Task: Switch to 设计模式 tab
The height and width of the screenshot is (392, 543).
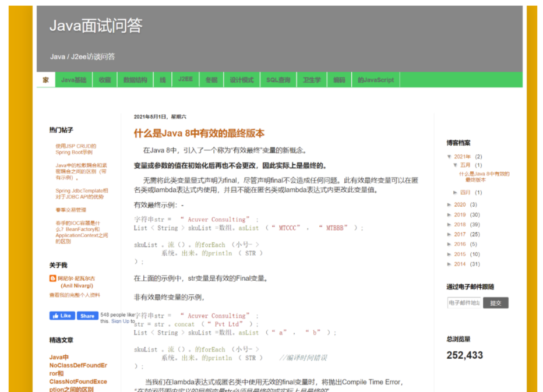Action: pos(242,80)
